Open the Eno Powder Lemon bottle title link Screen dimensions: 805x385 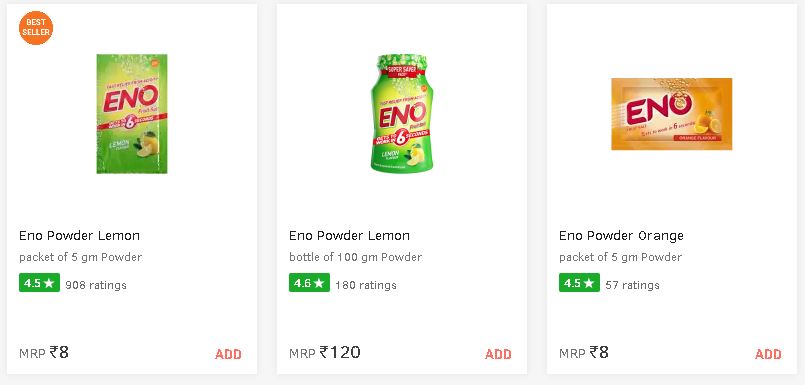tap(349, 236)
